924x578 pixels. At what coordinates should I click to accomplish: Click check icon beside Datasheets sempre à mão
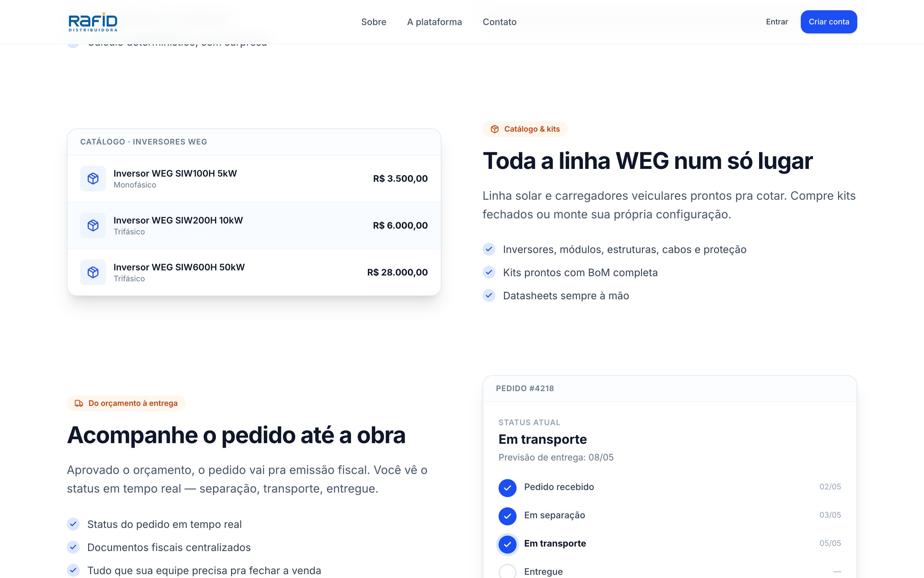(489, 295)
